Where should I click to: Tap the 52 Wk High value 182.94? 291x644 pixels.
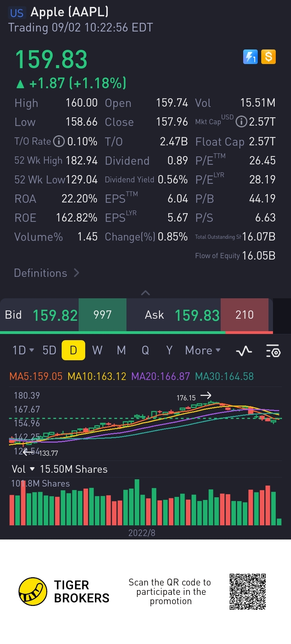[x=82, y=161]
